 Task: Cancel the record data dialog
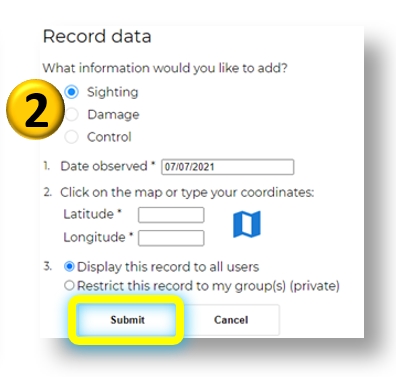231,320
